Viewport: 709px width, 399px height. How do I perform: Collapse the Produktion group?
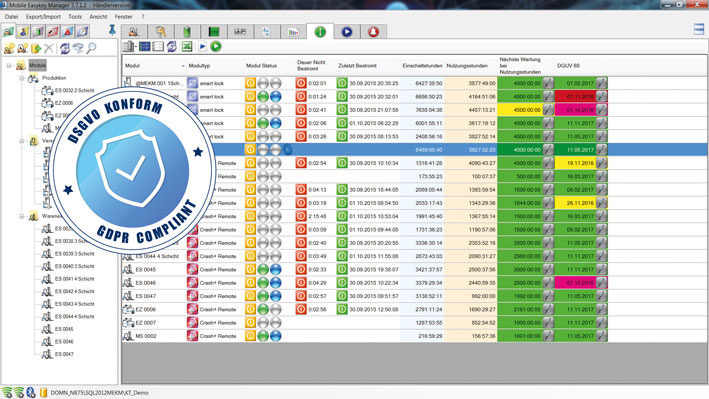pos(21,78)
